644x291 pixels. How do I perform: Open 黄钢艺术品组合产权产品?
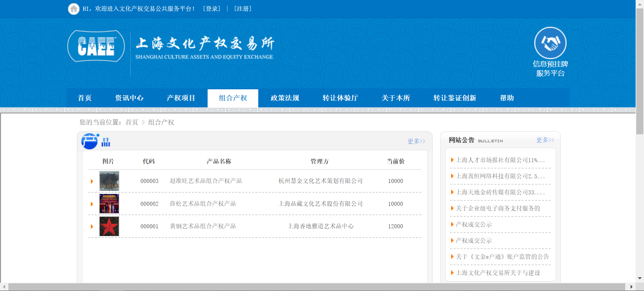203,226
